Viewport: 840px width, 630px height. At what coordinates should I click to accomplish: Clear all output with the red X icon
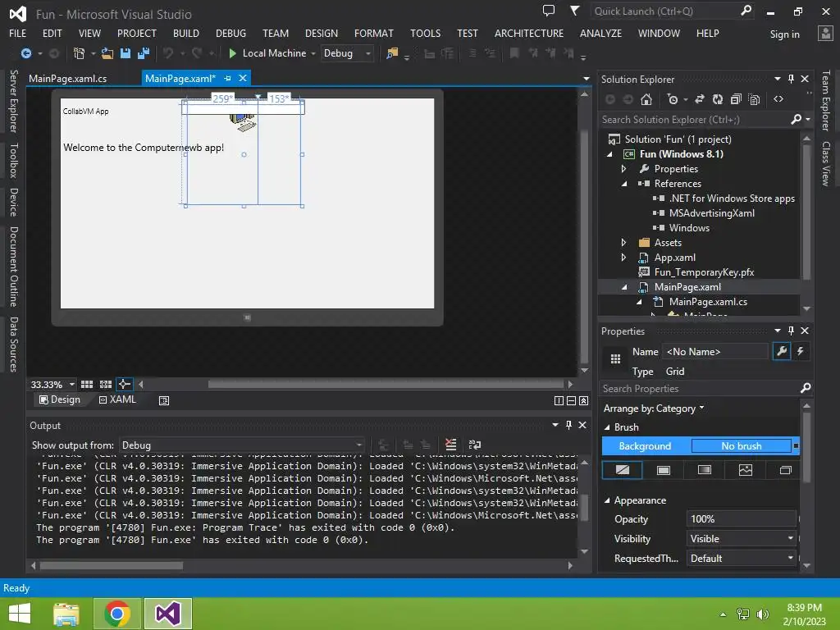pos(450,445)
